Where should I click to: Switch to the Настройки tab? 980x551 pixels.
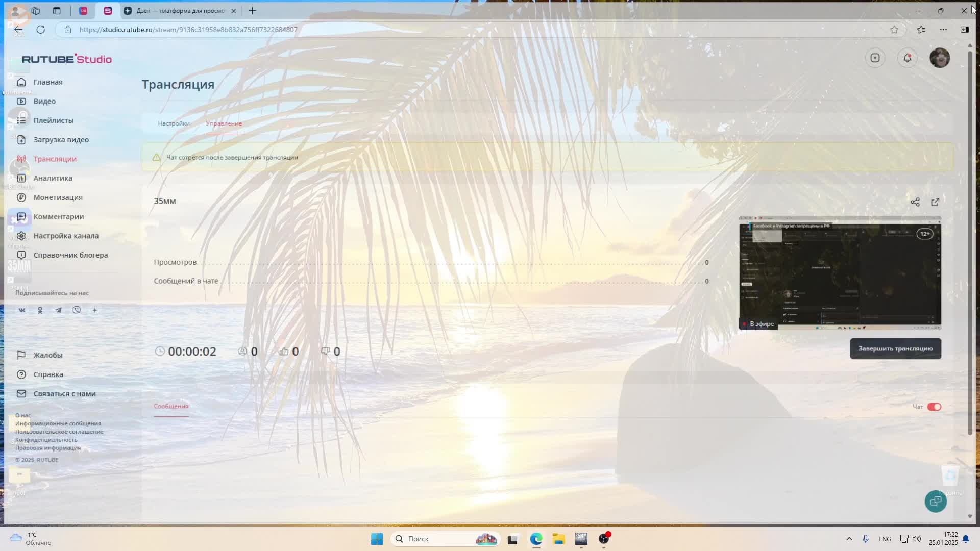(x=174, y=123)
